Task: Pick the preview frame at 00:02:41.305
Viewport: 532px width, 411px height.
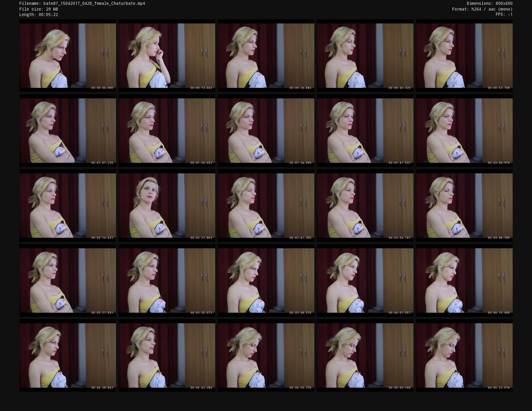Action: click(266, 205)
